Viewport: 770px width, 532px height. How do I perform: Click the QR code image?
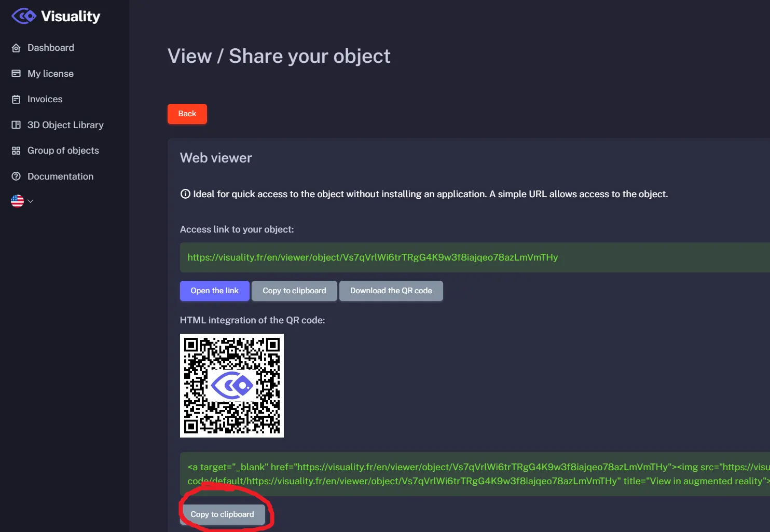(x=231, y=385)
